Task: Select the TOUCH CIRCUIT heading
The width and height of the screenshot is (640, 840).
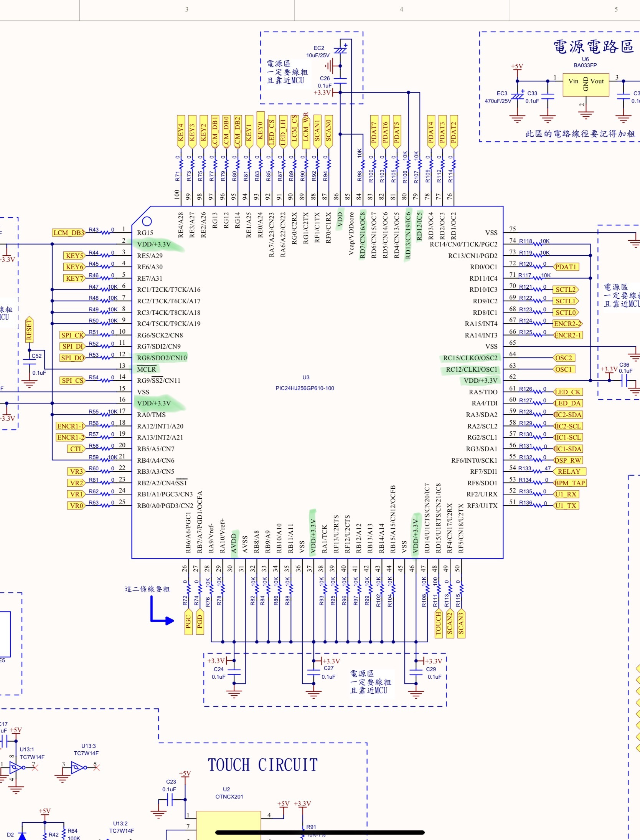Action: tap(263, 765)
